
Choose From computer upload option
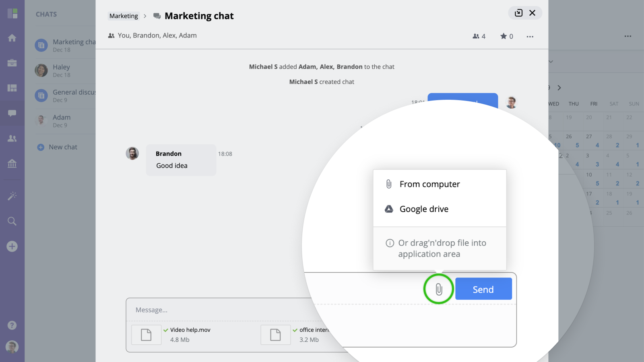click(x=440, y=184)
